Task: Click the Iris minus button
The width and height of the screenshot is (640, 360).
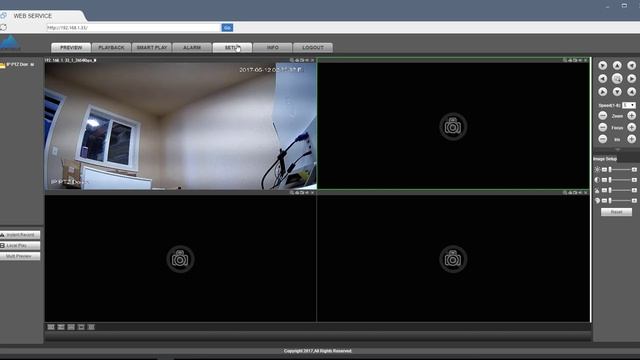Action: click(602, 139)
